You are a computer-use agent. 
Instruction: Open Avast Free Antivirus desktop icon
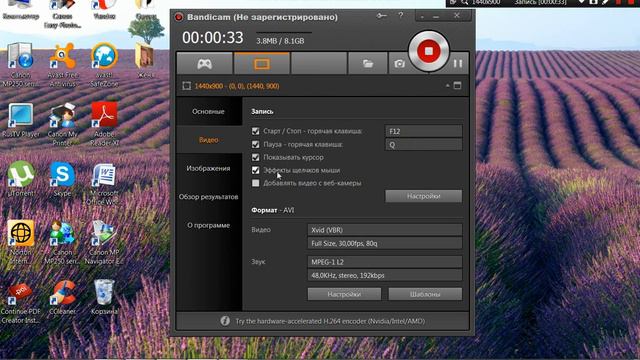point(62,64)
